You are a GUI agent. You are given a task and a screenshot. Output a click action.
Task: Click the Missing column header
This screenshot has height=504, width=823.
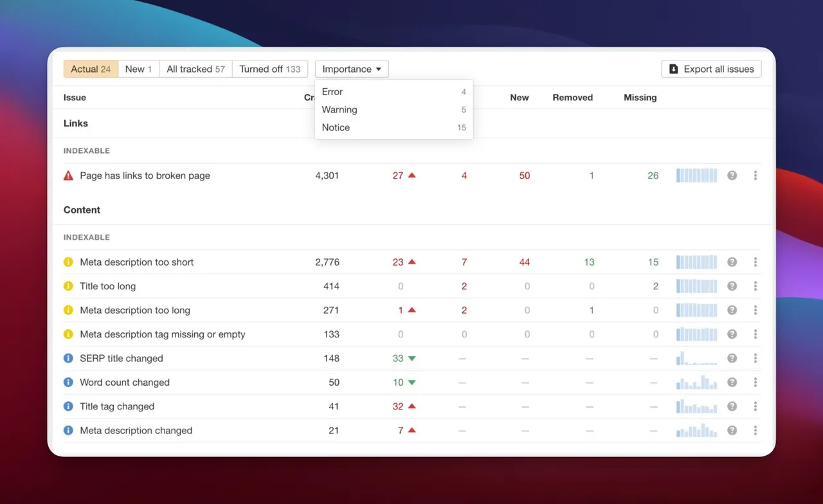[x=640, y=98]
